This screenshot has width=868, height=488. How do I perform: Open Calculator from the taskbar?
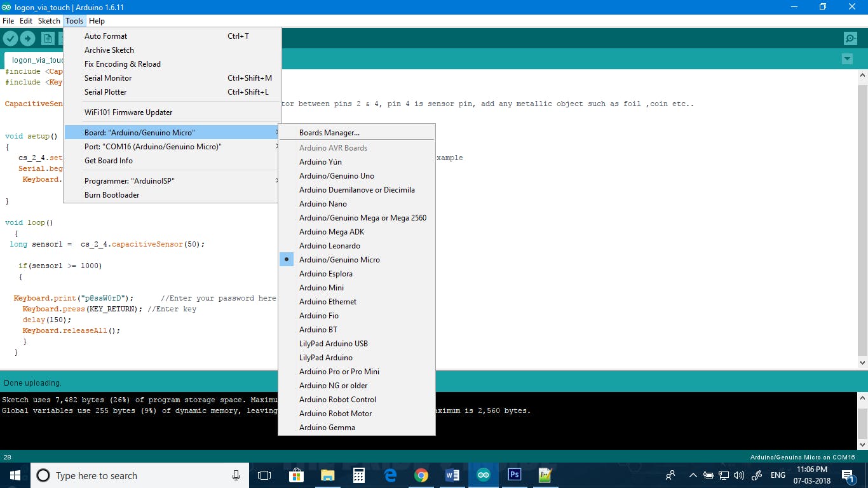(358, 475)
